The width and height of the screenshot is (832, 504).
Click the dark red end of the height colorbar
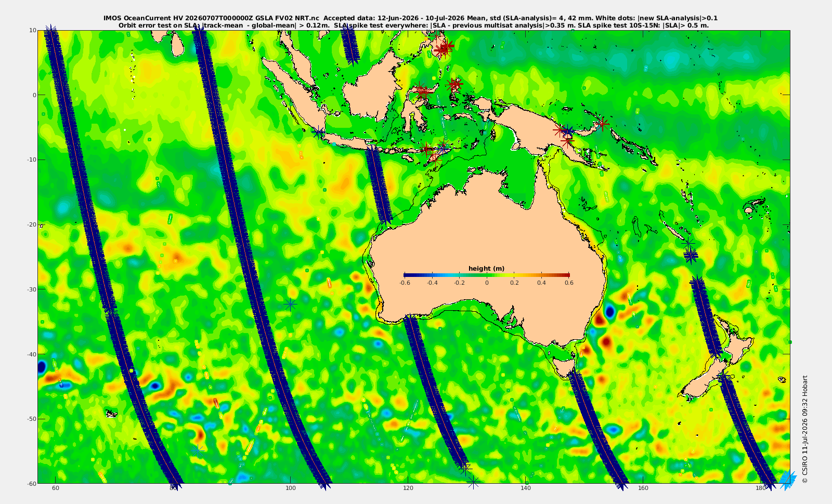point(567,275)
